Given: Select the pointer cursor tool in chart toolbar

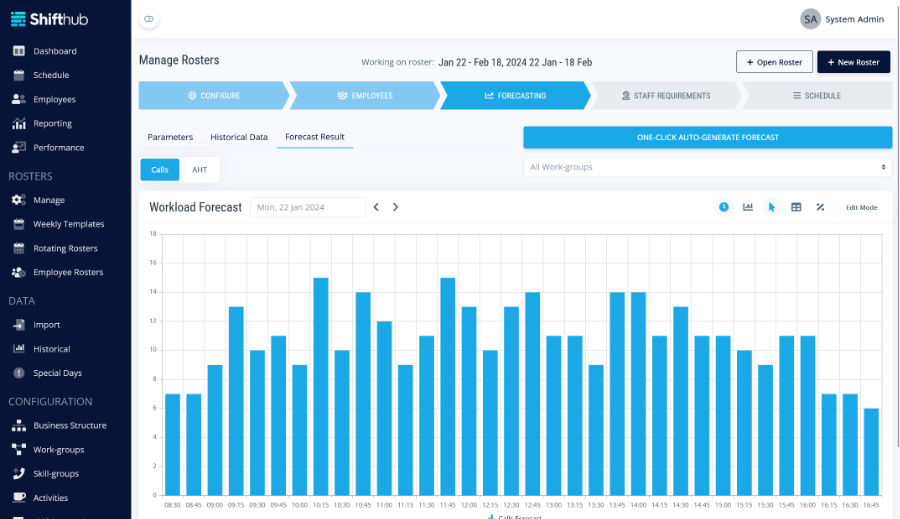Looking at the screenshot, I should point(772,207).
